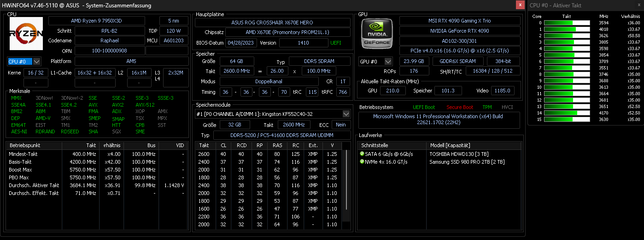Click the AM5 platform field

tap(131, 61)
